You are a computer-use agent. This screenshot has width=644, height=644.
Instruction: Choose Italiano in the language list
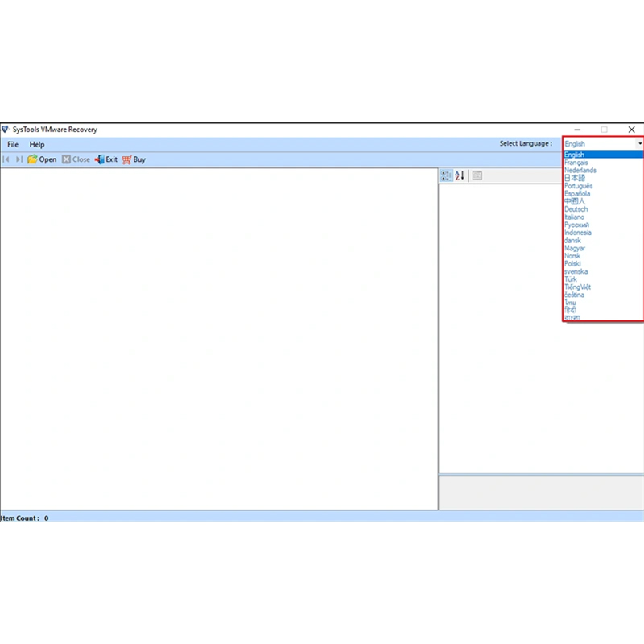(602, 217)
